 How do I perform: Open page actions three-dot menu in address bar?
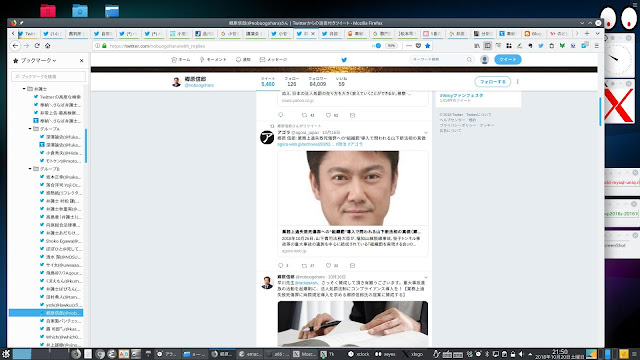409,46
